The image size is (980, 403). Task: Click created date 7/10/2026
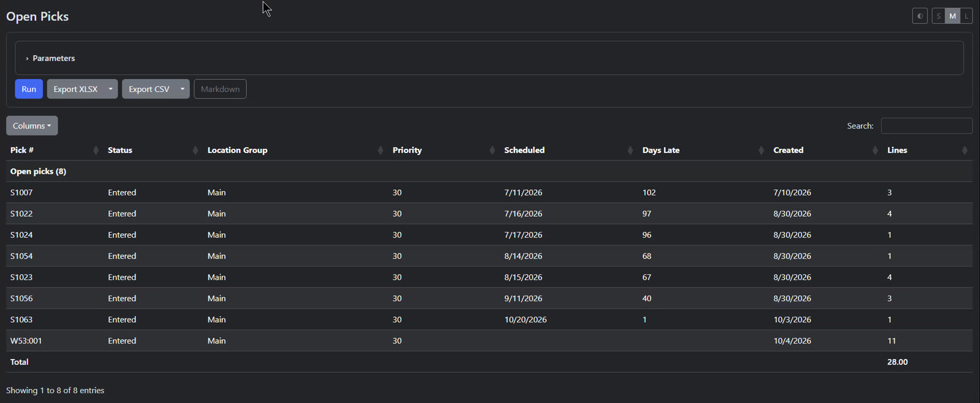coord(792,192)
